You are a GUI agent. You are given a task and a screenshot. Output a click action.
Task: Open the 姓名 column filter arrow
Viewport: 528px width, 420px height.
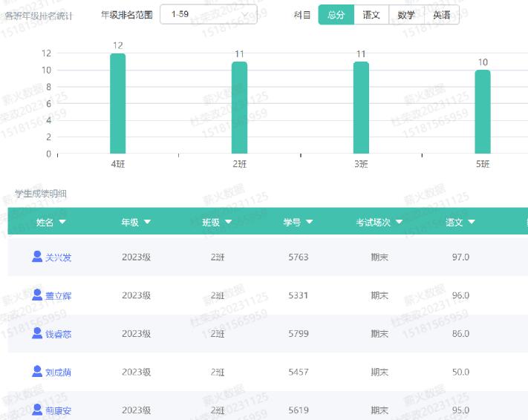pyautogui.click(x=62, y=222)
